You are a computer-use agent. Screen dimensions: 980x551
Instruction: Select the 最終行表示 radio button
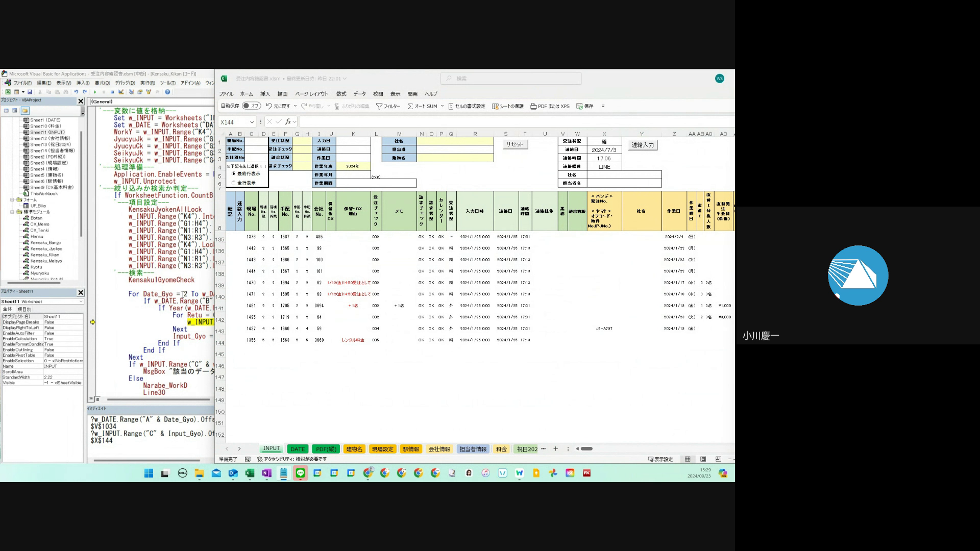(234, 174)
